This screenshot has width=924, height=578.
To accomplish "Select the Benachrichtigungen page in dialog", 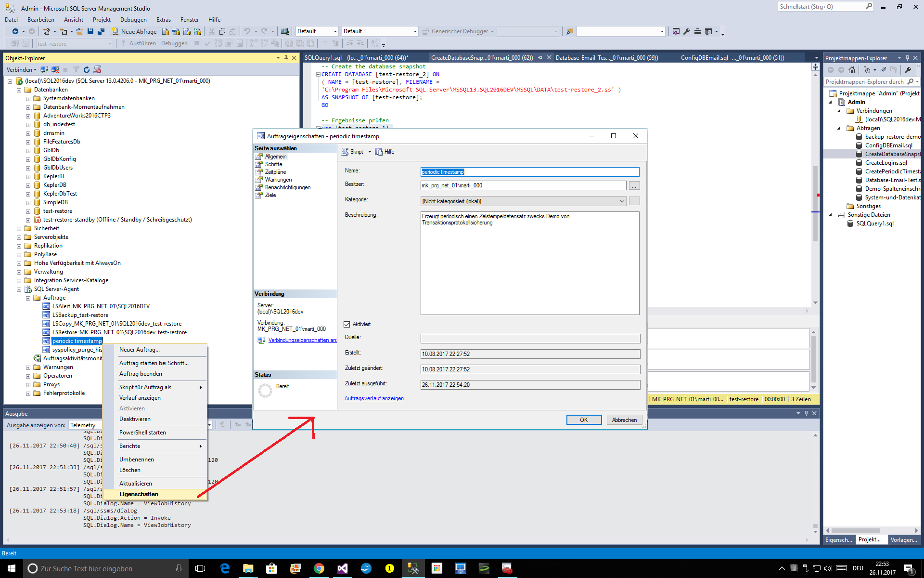I will click(288, 187).
